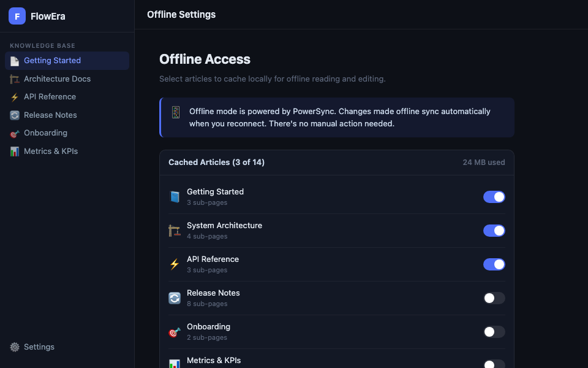Click the Onboarding target icon in sidebar
The image size is (588, 368).
15,133
